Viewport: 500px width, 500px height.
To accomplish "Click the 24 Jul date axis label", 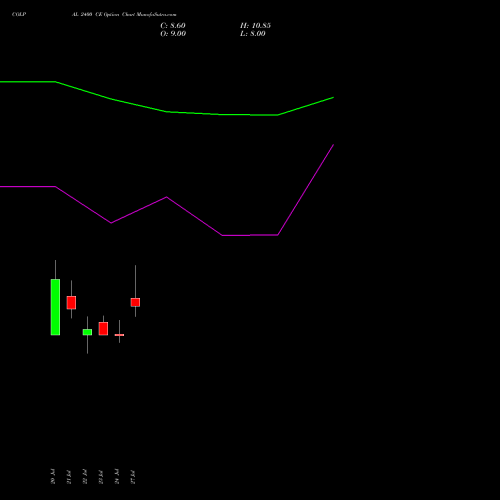I will click(x=117, y=476).
